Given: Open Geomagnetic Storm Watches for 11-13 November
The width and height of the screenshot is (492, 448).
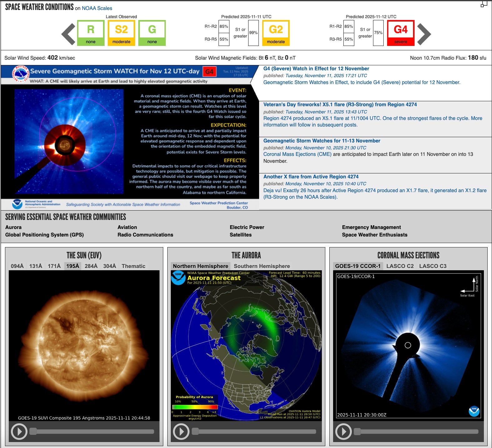Looking at the screenshot, I should (x=322, y=141).
